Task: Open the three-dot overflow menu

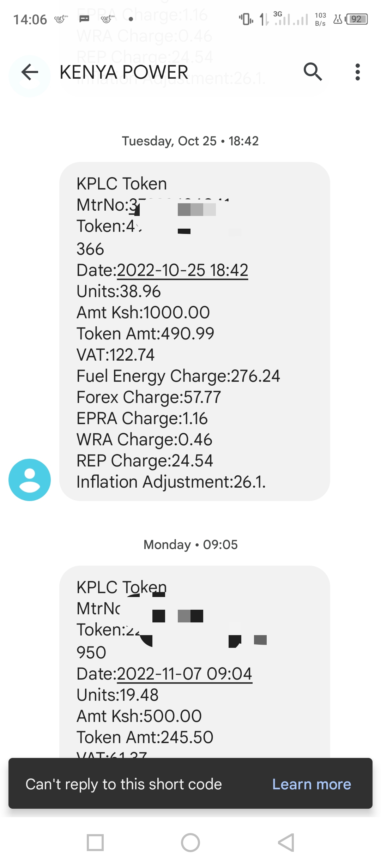Action: 358,72
